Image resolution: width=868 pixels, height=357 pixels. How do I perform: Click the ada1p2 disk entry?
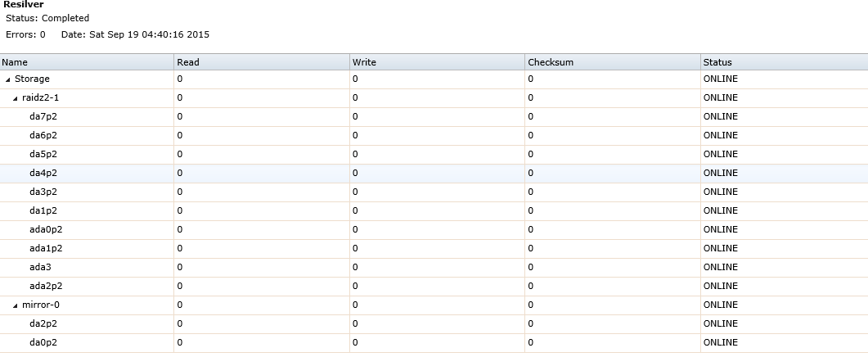click(x=46, y=248)
